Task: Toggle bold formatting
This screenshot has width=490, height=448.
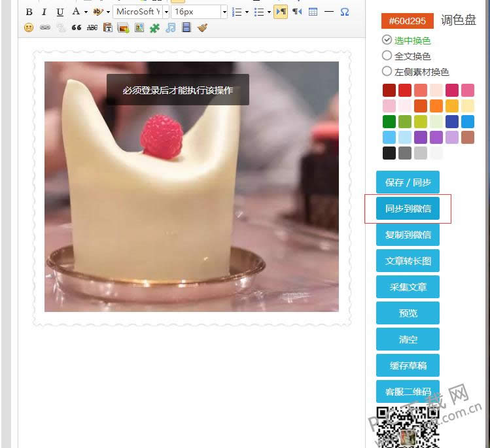Action: 29,12
